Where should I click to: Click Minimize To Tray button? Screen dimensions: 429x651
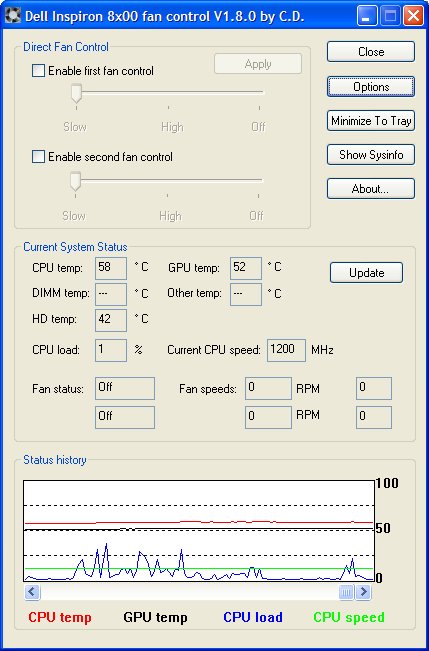pos(371,121)
